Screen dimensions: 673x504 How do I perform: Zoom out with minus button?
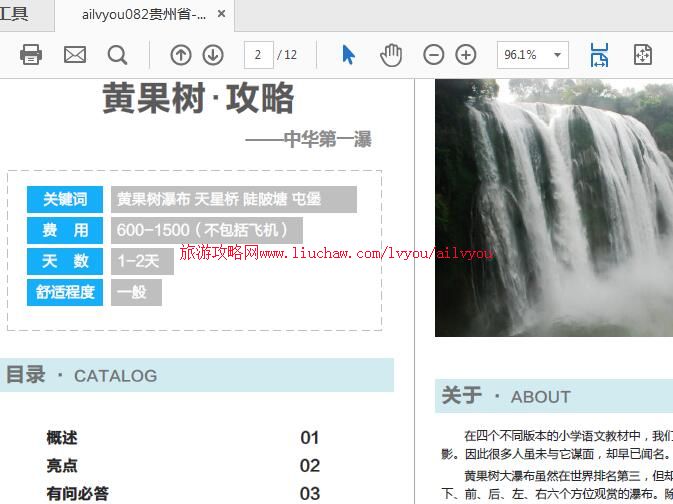click(x=433, y=55)
